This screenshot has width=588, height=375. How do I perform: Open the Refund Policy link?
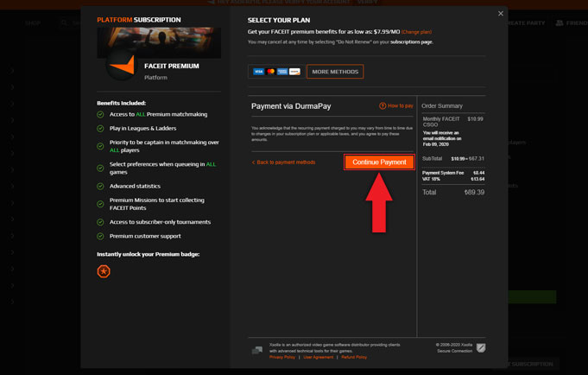point(354,357)
